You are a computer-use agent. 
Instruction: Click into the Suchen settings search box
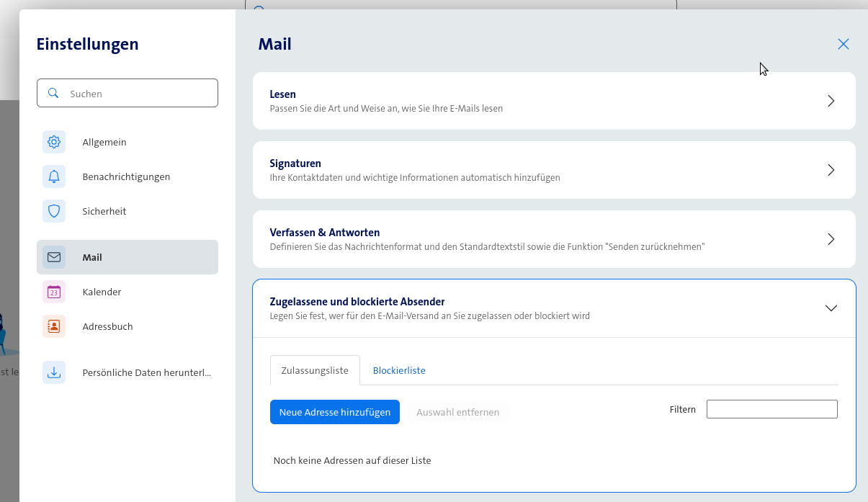pyautogui.click(x=137, y=93)
